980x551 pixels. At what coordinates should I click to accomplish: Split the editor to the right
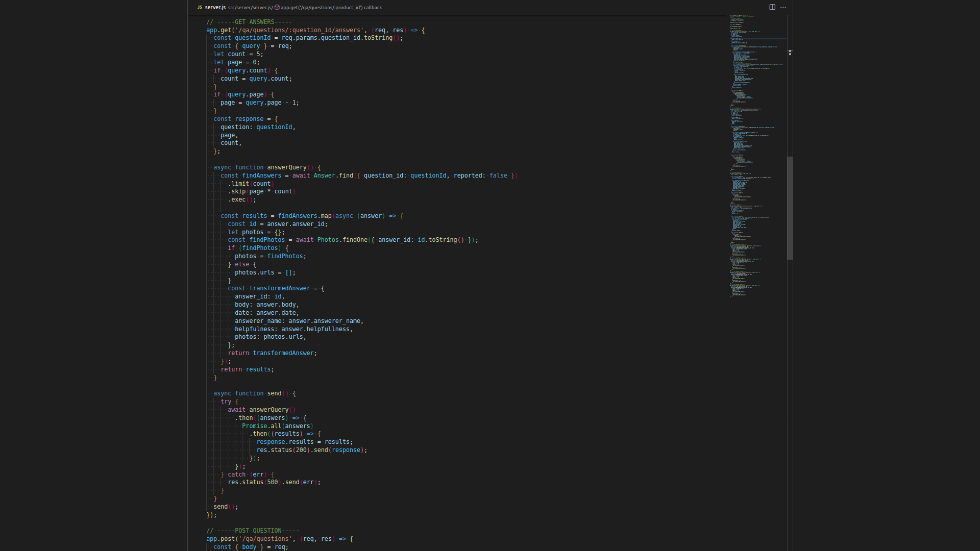[x=772, y=7]
